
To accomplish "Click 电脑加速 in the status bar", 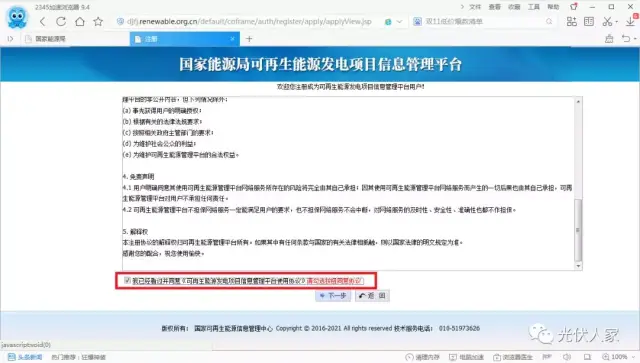I will click(x=467, y=357).
